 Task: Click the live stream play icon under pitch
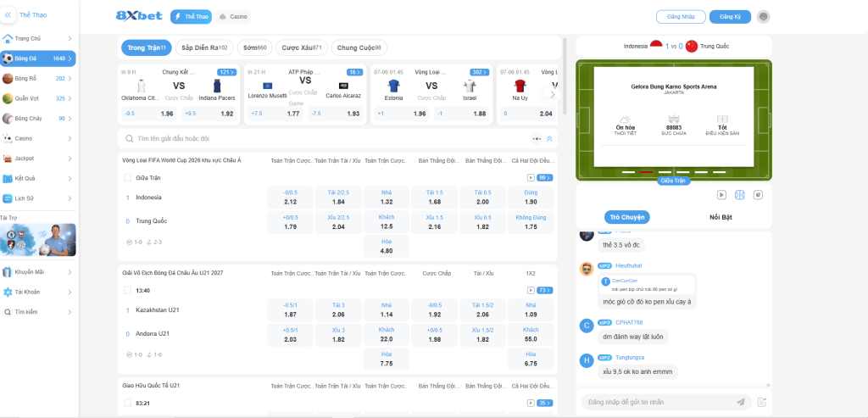721,194
